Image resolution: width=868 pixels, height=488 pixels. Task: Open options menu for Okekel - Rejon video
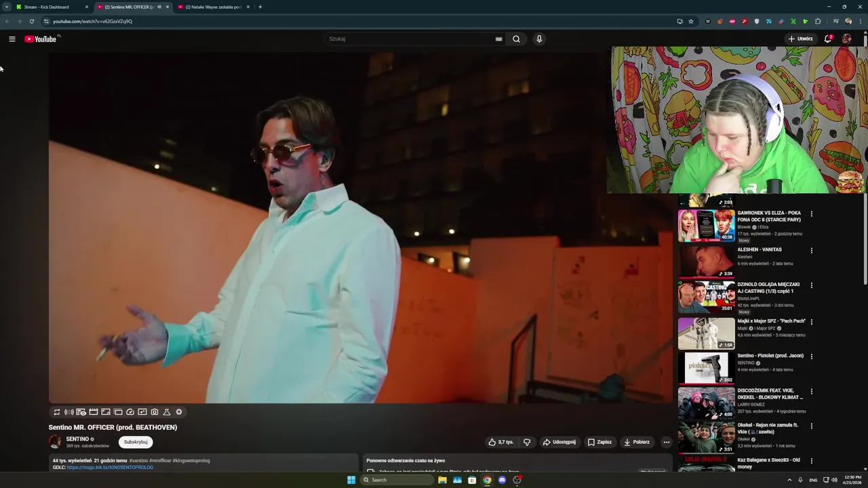click(811, 426)
